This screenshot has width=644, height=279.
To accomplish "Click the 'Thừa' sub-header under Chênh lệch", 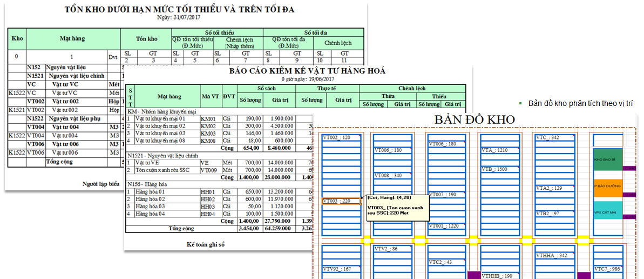I will pos(388,96).
